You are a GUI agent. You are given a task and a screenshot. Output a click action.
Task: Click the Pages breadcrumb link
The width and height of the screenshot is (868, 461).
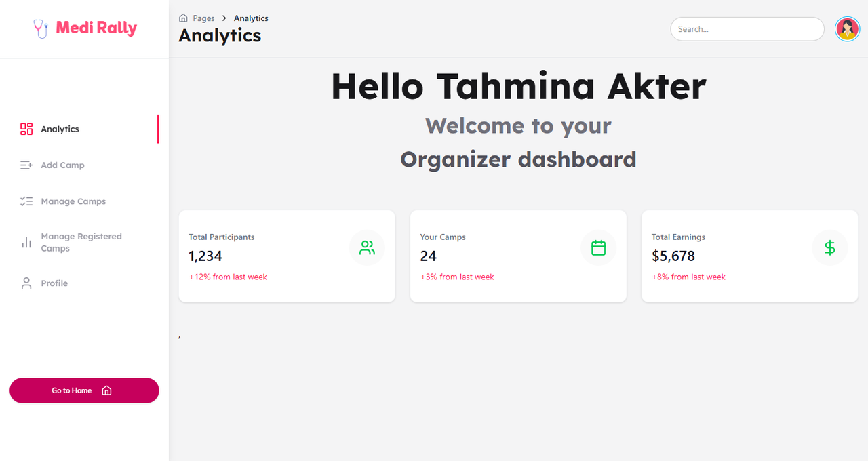click(203, 18)
